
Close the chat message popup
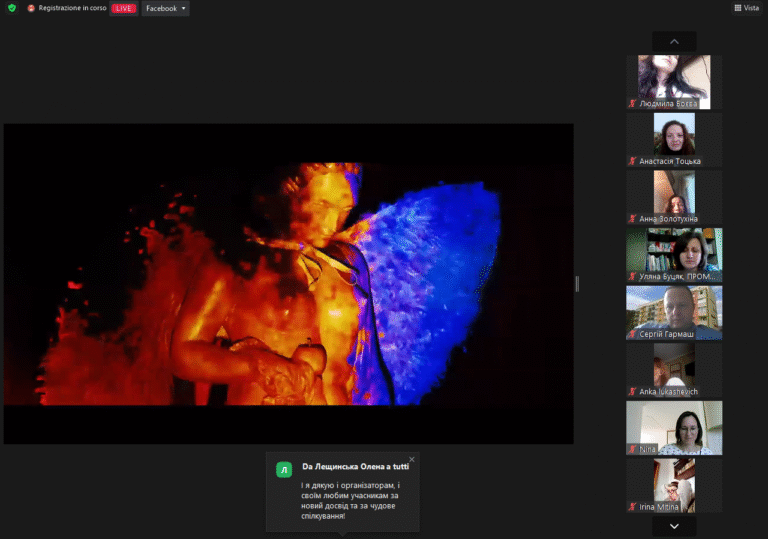pos(411,460)
